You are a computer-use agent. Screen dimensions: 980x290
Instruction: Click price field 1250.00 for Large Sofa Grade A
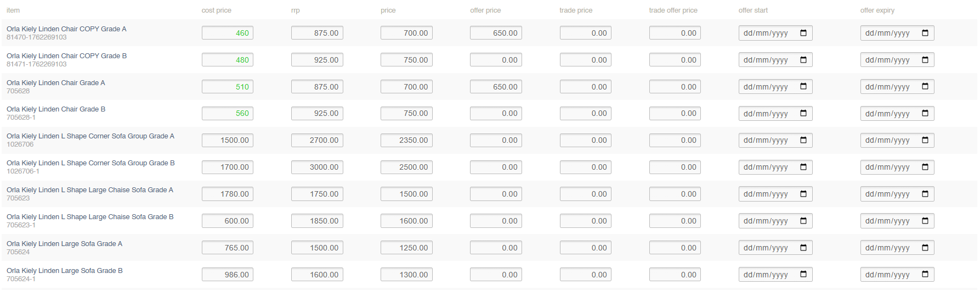[406, 248]
